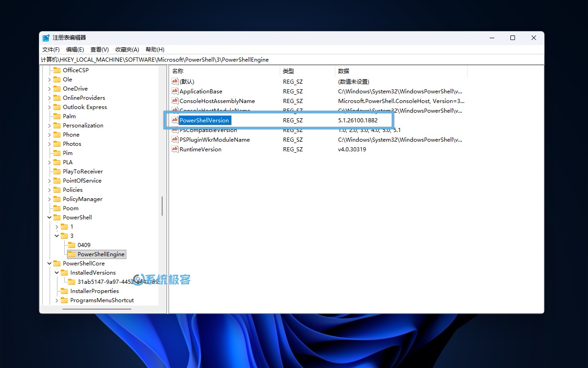Open the 文件(F) menu
The image size is (588, 368).
click(51, 50)
